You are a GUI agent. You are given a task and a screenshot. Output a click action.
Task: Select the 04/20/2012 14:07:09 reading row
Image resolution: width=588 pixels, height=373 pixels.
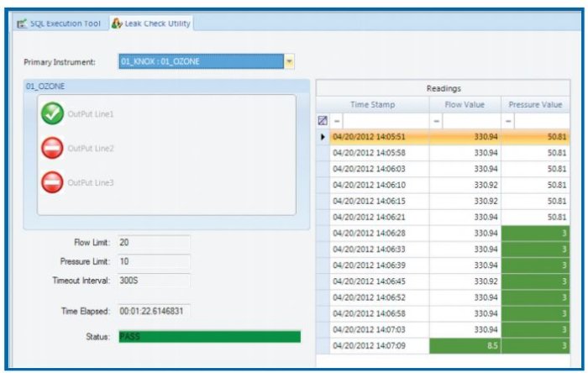point(378,344)
